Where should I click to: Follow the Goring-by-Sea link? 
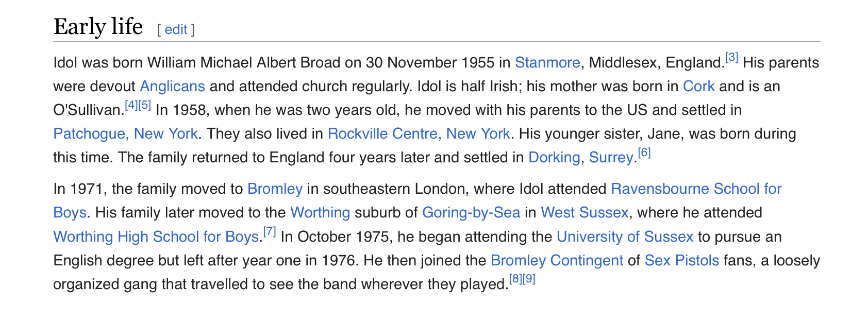(471, 213)
